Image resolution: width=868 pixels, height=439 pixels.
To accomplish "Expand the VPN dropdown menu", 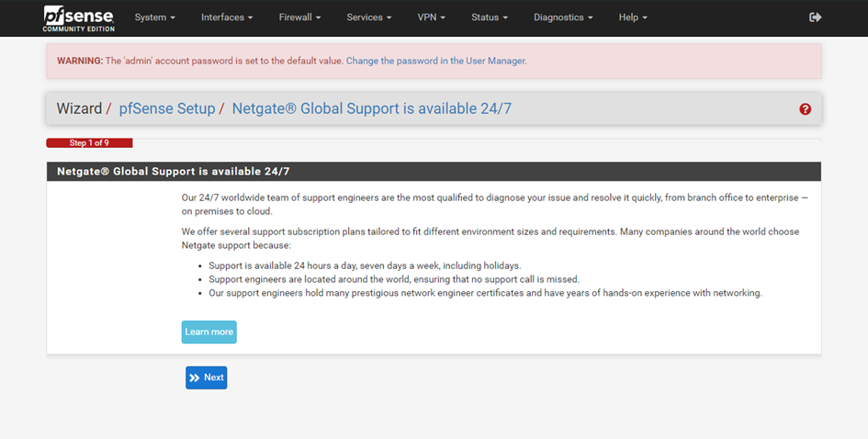I will [431, 17].
